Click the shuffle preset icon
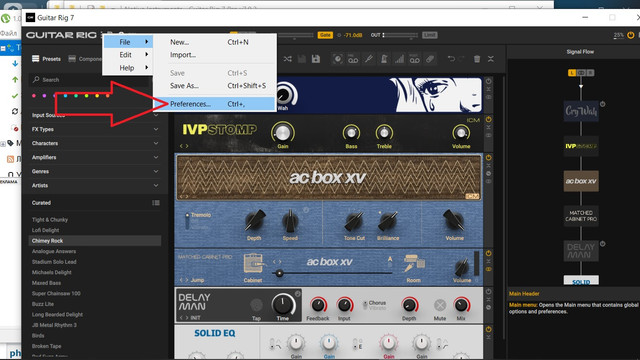The height and width of the screenshot is (360, 640). [287, 59]
